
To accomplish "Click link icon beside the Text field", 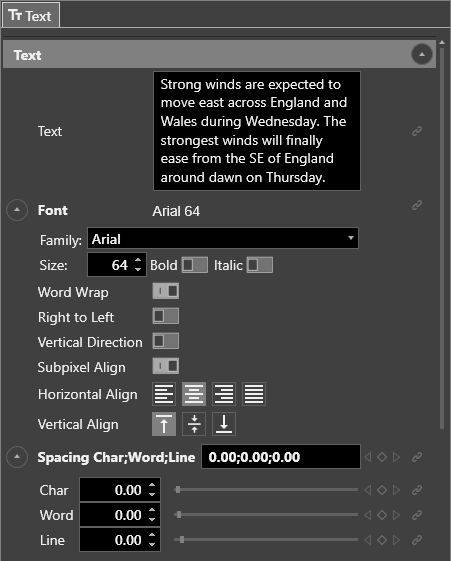I will (417, 131).
